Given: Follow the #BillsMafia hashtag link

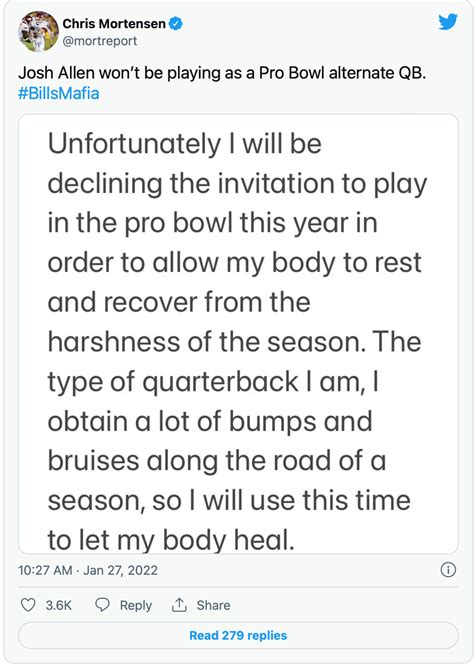Looking at the screenshot, I should (x=59, y=93).
